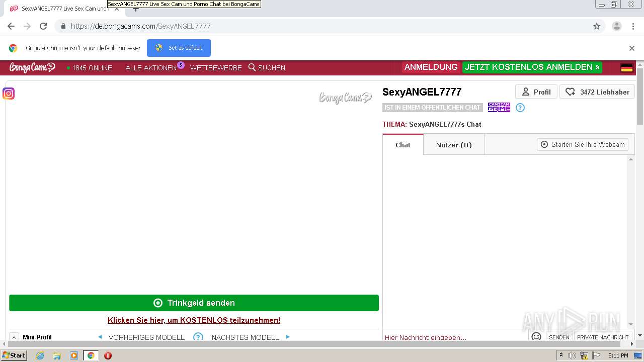Open the German flag language selector
Image resolution: width=644 pixels, height=362 pixels.
627,68
